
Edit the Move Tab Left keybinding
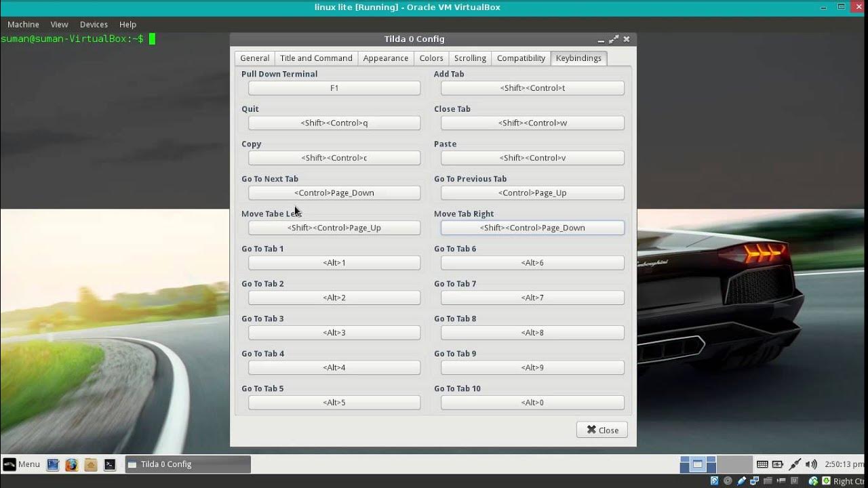(x=334, y=228)
